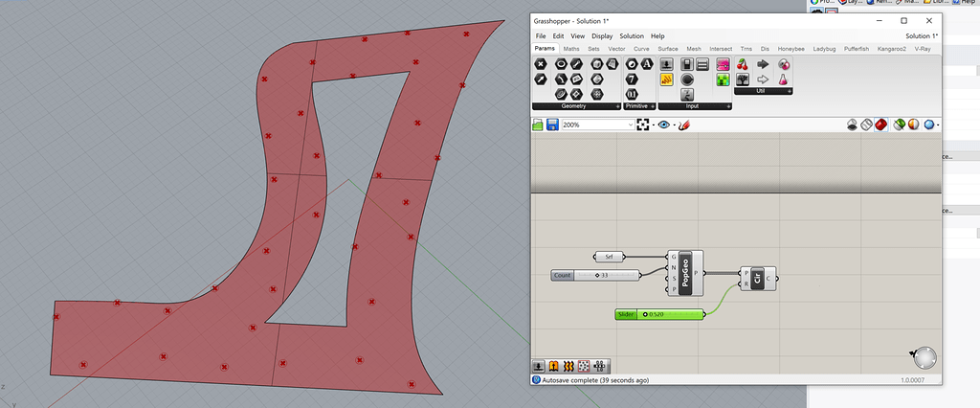Select the Point parameter hexagon icon
Screen dimensions: 980x408
[x=541, y=65]
